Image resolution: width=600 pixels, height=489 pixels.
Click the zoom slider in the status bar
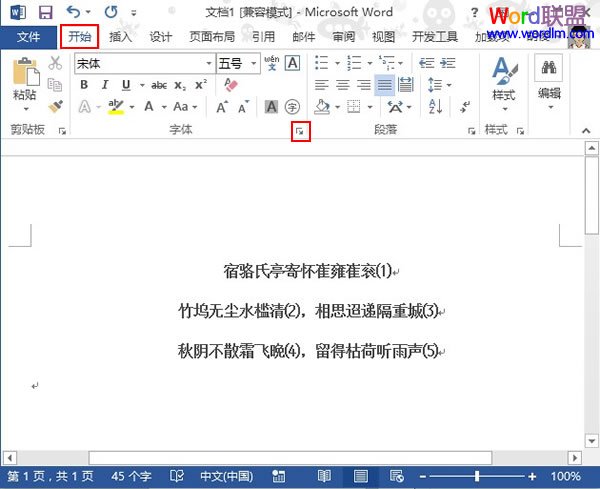point(477,476)
